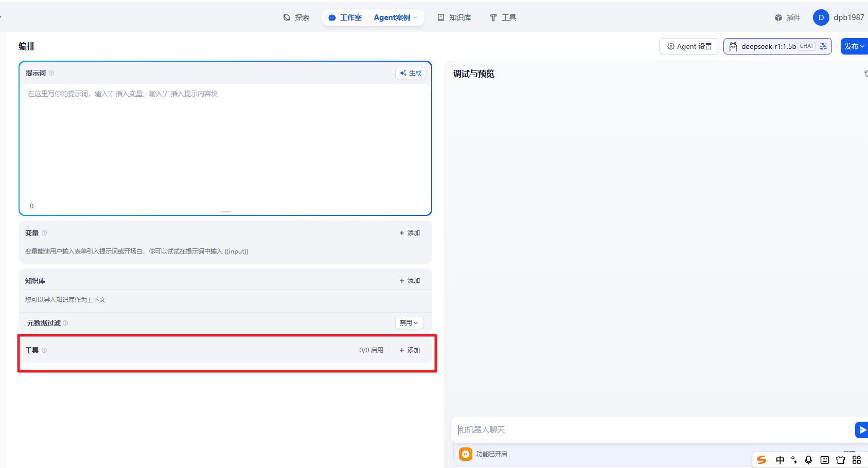The height and width of the screenshot is (468, 868).
Task: Expand the 发布 publish dropdown
Action: 854,46
